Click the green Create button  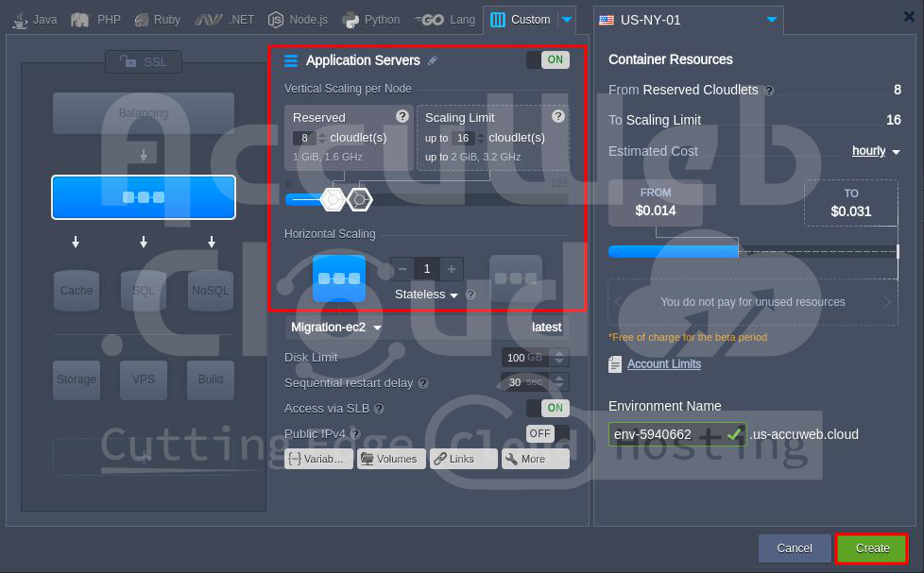pyautogui.click(x=872, y=548)
